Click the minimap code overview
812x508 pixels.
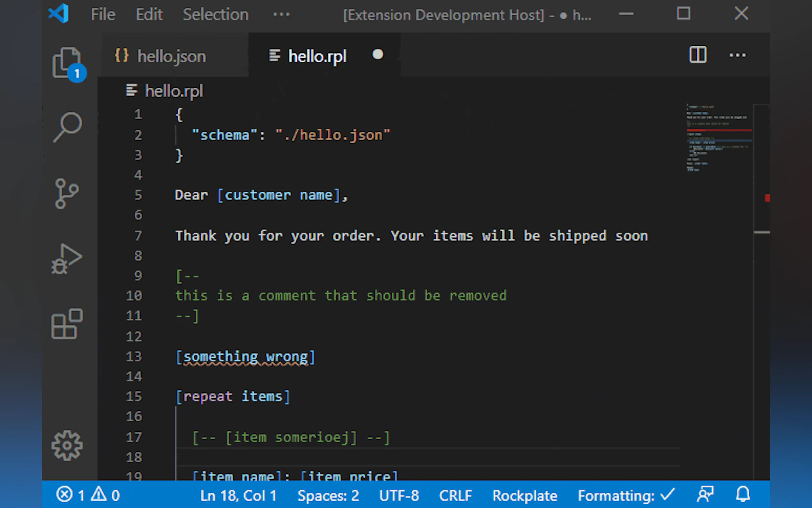point(718,138)
